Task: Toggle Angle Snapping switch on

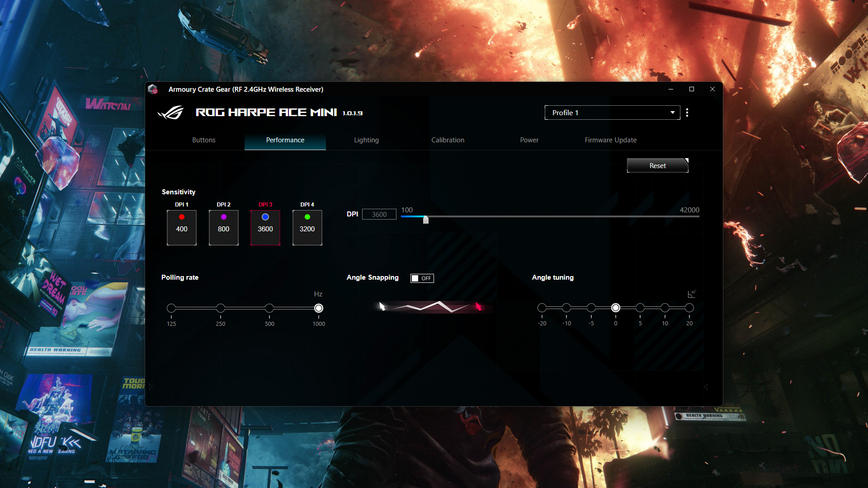Action: pos(422,278)
